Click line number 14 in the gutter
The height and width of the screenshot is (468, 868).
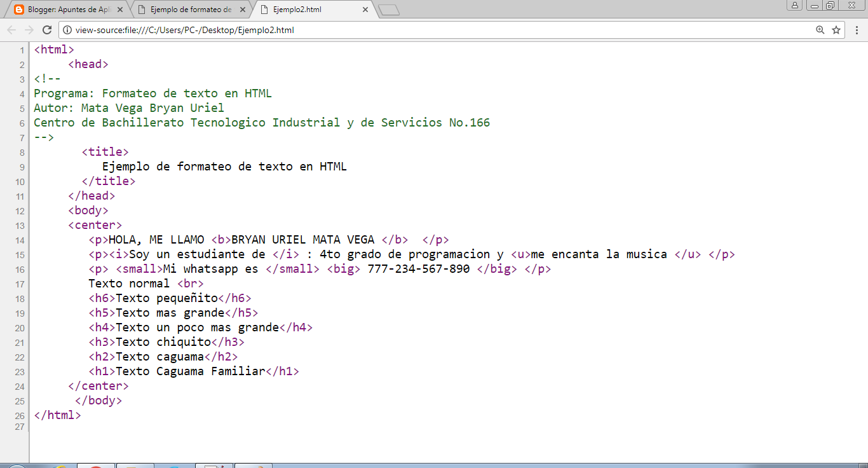tap(20, 239)
